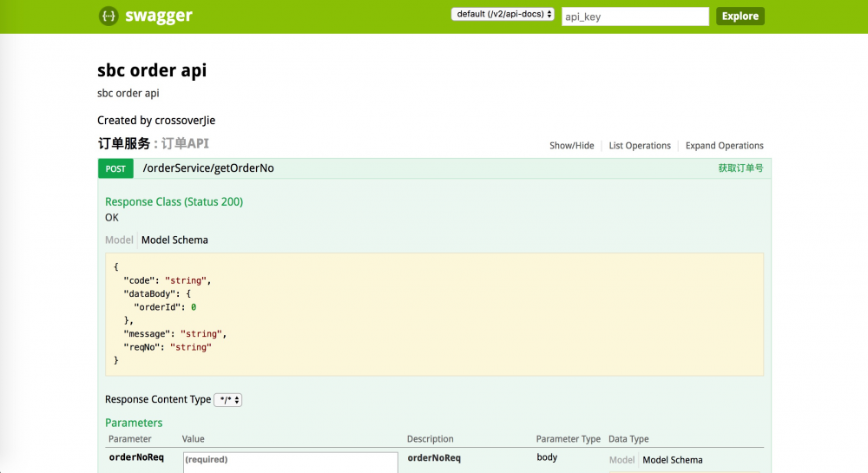
Task: Click the green POST method badge
Action: tap(115, 168)
